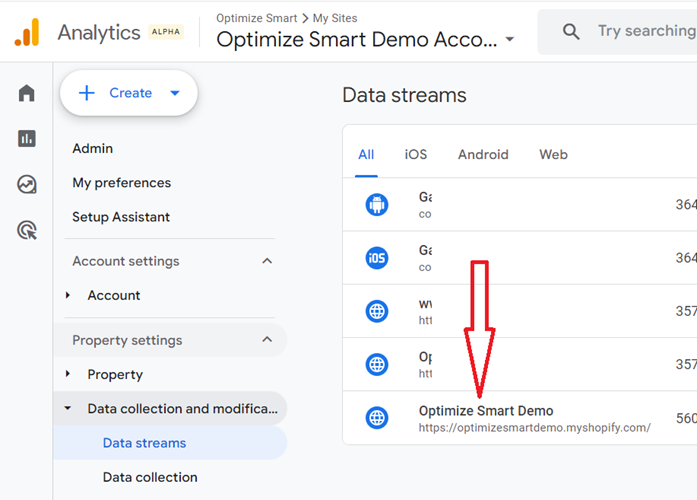
Task: Open the Reports bar chart icon
Action: pos(27,139)
